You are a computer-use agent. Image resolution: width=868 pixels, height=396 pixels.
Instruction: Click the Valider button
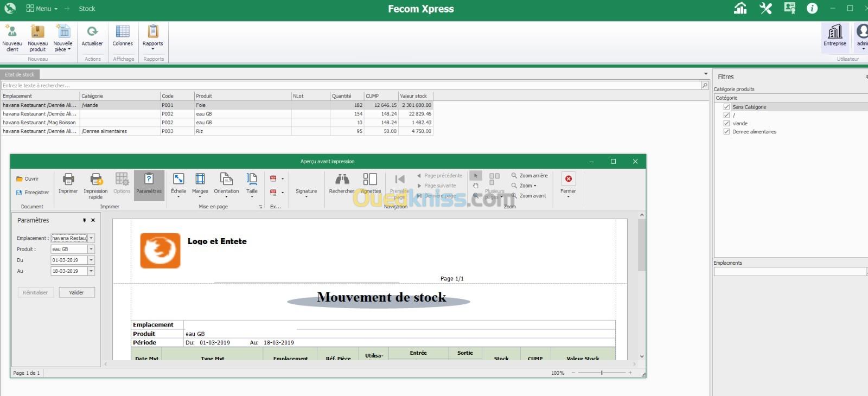pyautogui.click(x=76, y=292)
